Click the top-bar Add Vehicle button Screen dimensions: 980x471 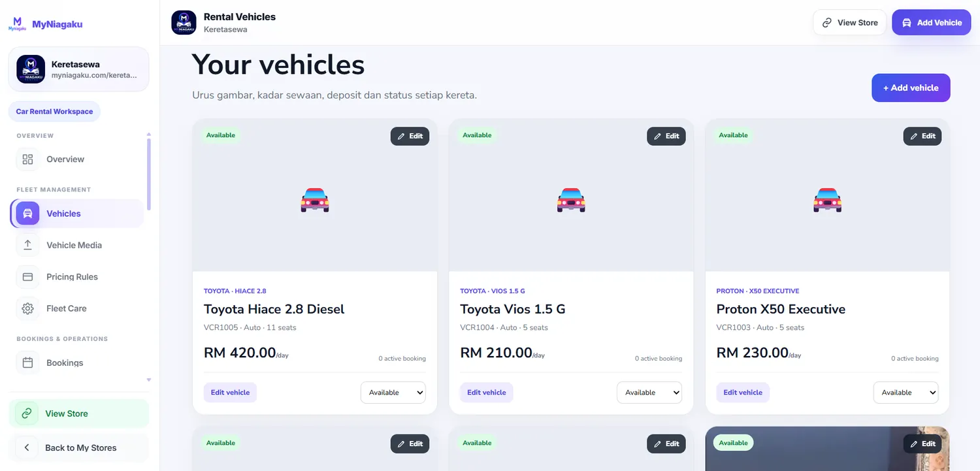pos(932,22)
